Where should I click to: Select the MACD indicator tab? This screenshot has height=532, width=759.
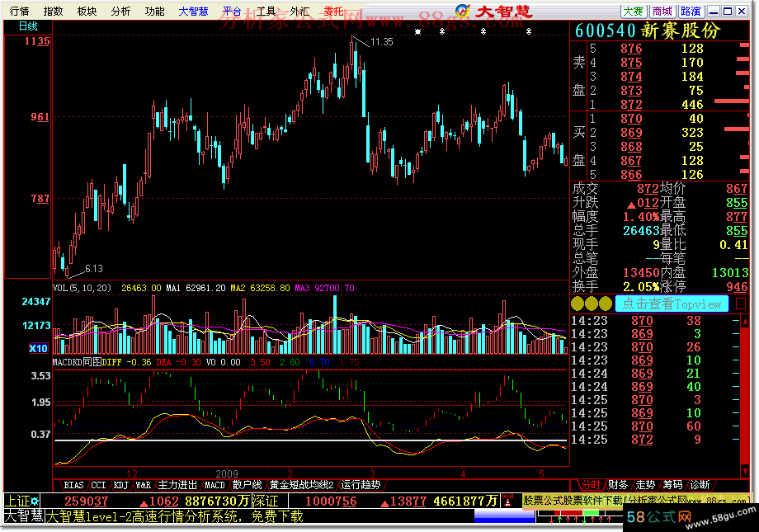tap(214, 485)
